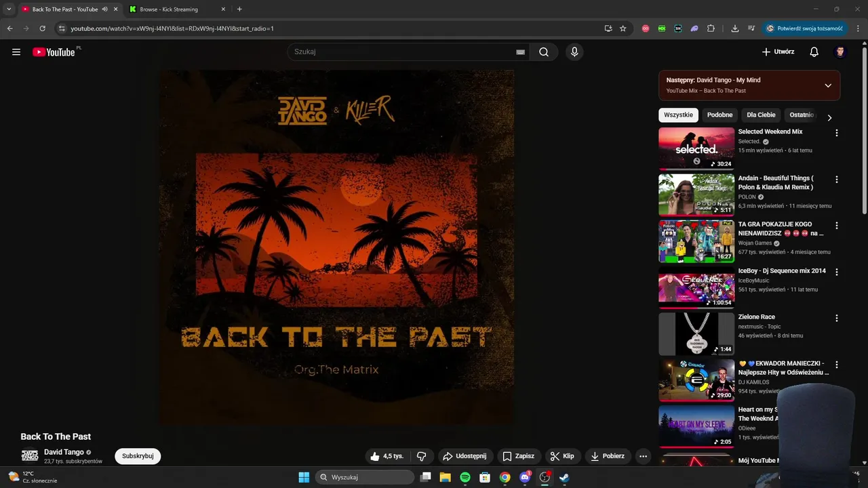The image size is (868, 488).
Task: Create a clip with Klip button
Action: 562,456
